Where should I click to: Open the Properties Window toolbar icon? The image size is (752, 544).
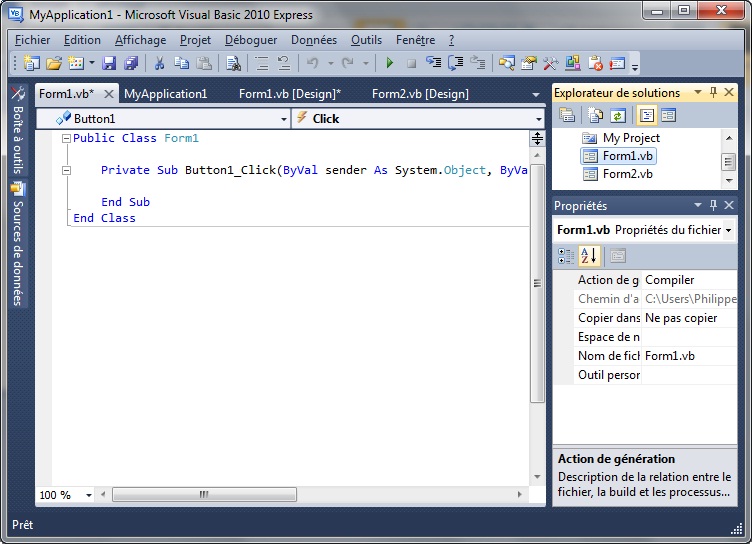(529, 63)
